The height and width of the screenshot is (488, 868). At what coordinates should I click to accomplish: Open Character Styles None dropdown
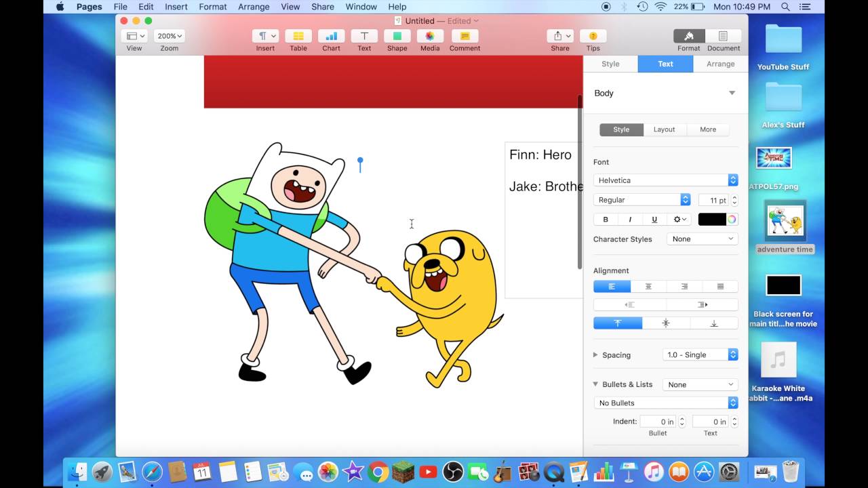tap(702, 239)
